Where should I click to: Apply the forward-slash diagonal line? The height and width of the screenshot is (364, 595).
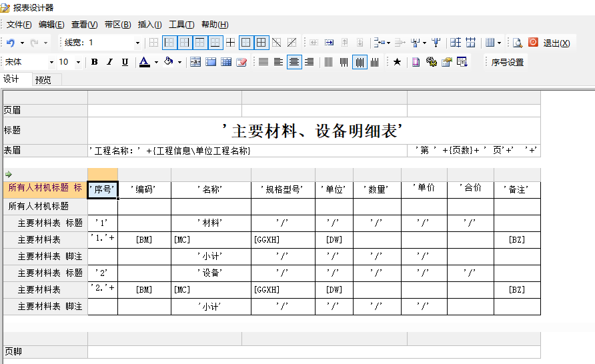[x=291, y=43]
